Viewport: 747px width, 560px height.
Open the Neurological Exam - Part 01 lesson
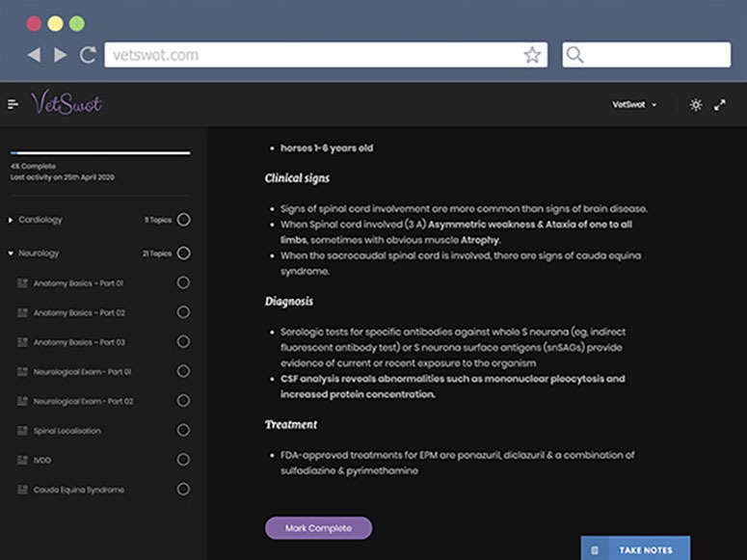tap(82, 372)
